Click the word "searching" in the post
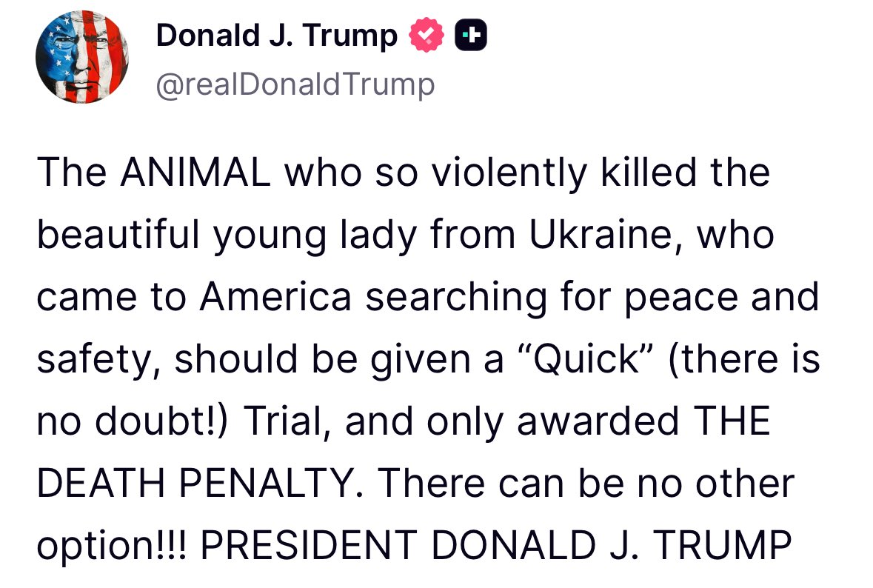Image resolution: width=873 pixels, height=588 pixels. (456, 298)
